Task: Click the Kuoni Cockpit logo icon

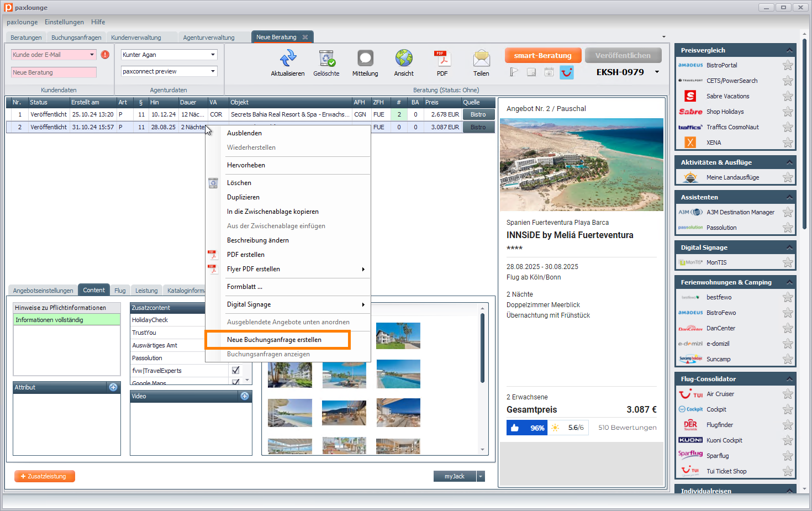Action: [x=690, y=440]
